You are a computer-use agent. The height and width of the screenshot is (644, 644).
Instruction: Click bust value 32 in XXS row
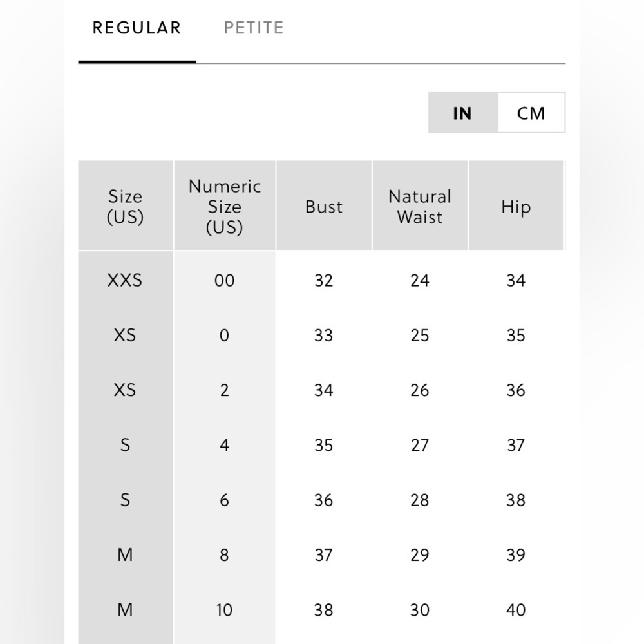[x=324, y=280]
